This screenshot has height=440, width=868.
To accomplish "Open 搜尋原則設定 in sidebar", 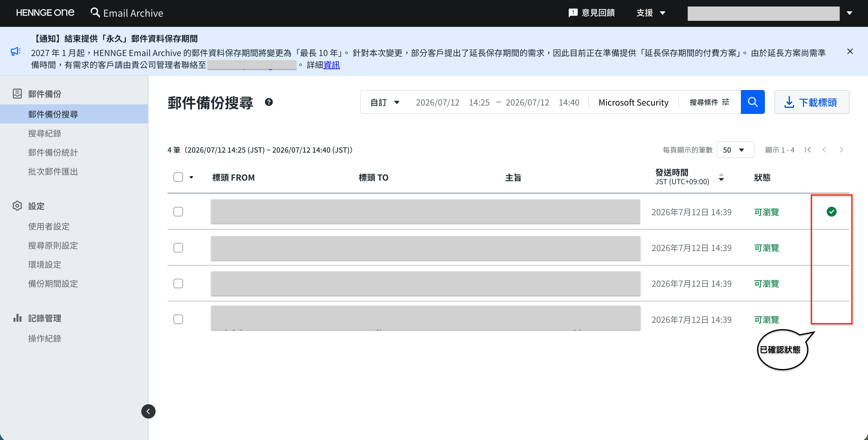I will tap(53, 245).
